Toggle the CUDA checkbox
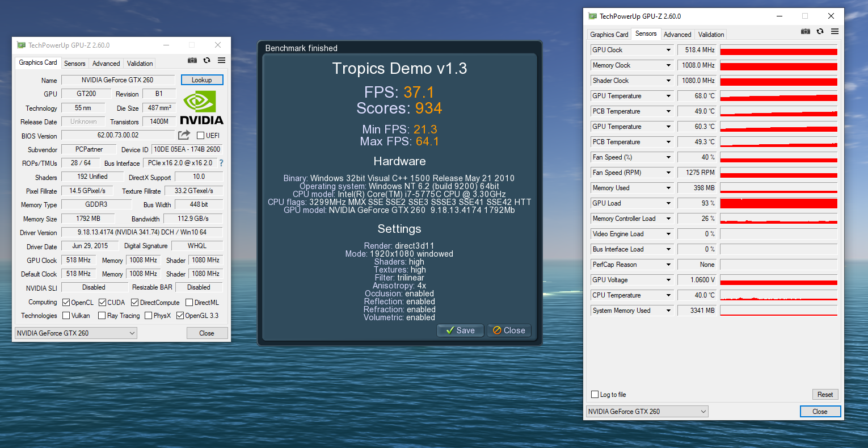Image resolution: width=868 pixels, height=448 pixels. point(102,303)
